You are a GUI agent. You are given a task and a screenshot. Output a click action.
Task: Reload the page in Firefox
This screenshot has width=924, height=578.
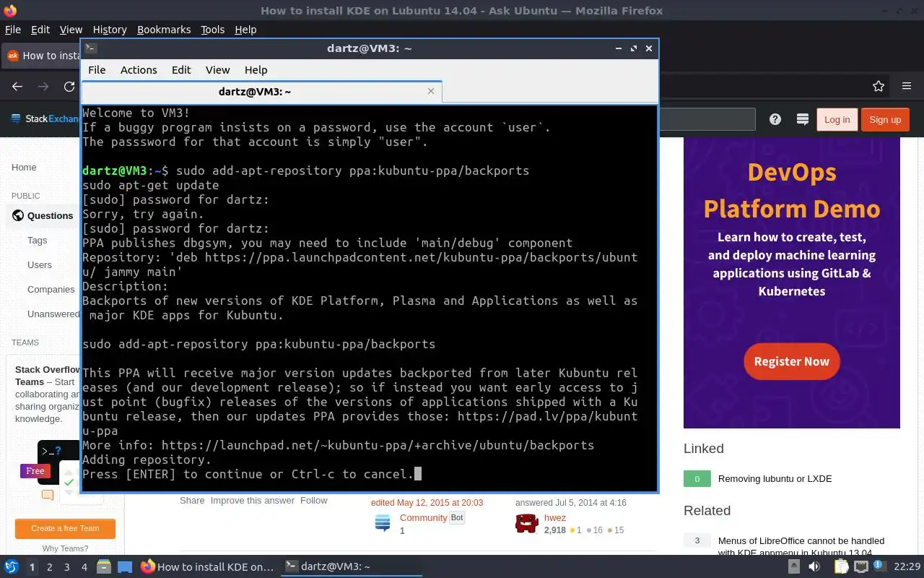69,87
